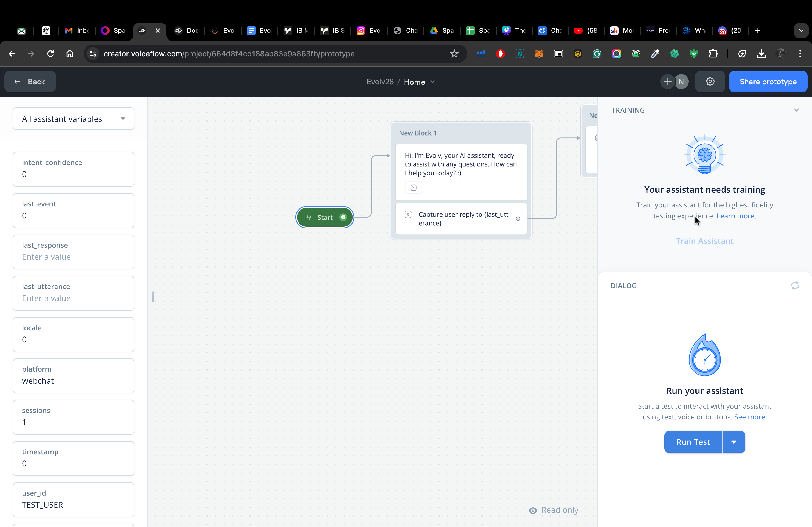Image resolution: width=812 pixels, height=527 pixels.
Task: Click the Evolv greeting message text
Action: point(461,164)
